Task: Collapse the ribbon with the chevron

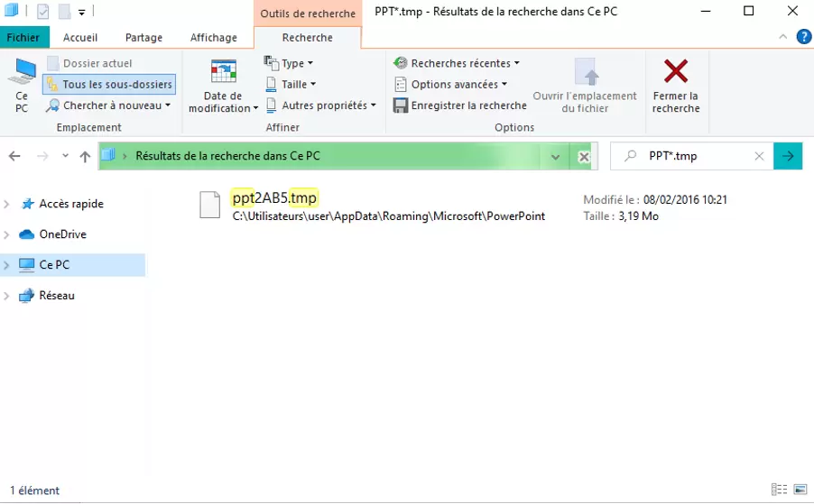Action: pyautogui.click(x=782, y=37)
